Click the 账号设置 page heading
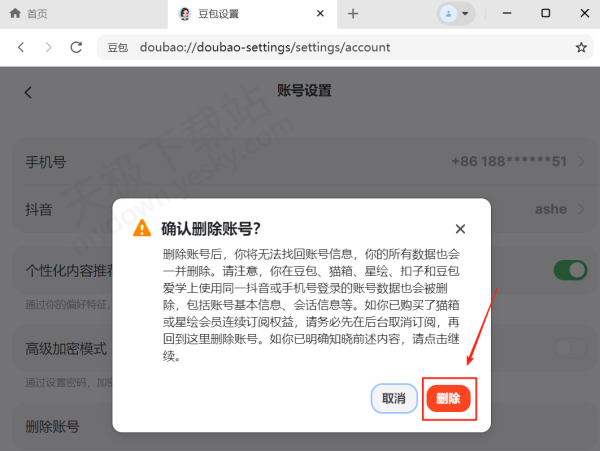The height and width of the screenshot is (451, 600). click(x=304, y=91)
